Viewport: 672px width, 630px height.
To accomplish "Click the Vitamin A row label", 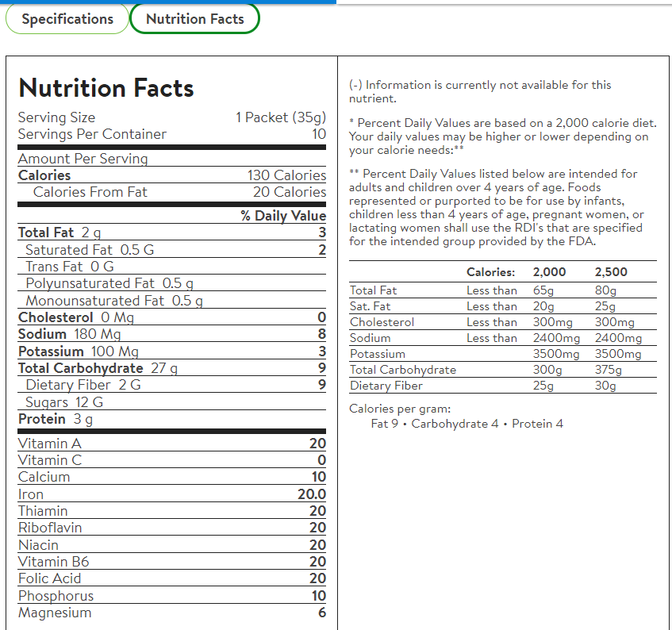I will coord(50,444).
